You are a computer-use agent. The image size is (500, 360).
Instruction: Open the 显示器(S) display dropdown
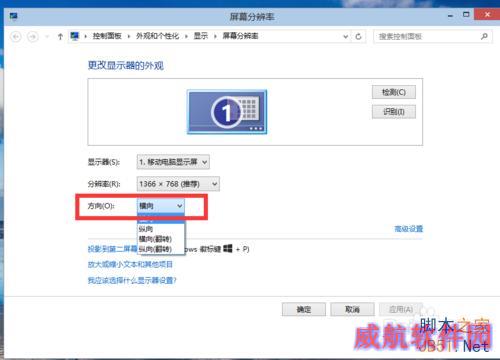[173, 162]
